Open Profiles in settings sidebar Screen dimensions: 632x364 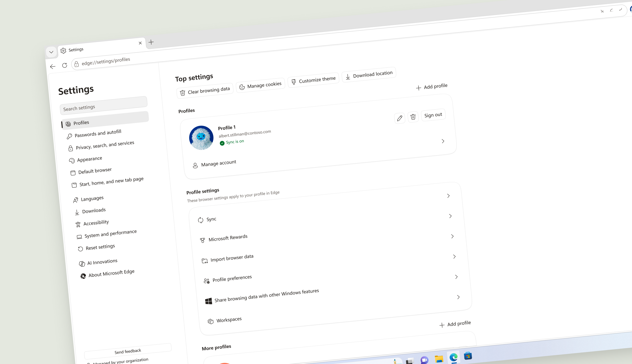coord(105,120)
